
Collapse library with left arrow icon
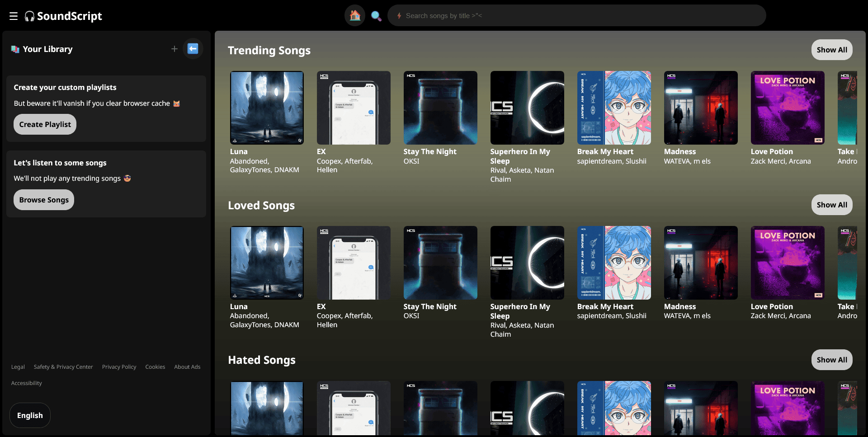(193, 49)
